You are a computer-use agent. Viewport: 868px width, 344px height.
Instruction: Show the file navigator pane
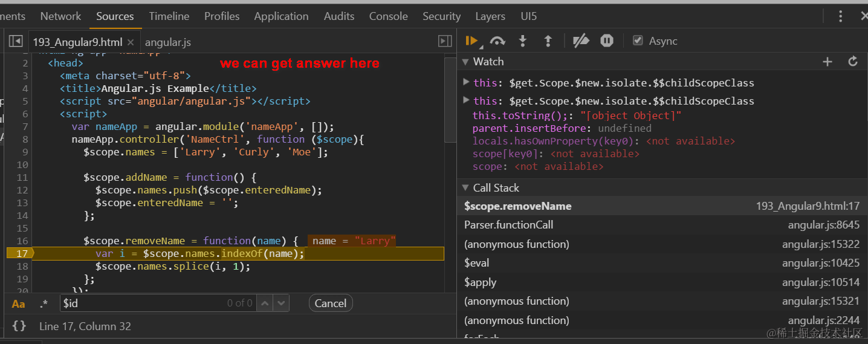click(16, 41)
